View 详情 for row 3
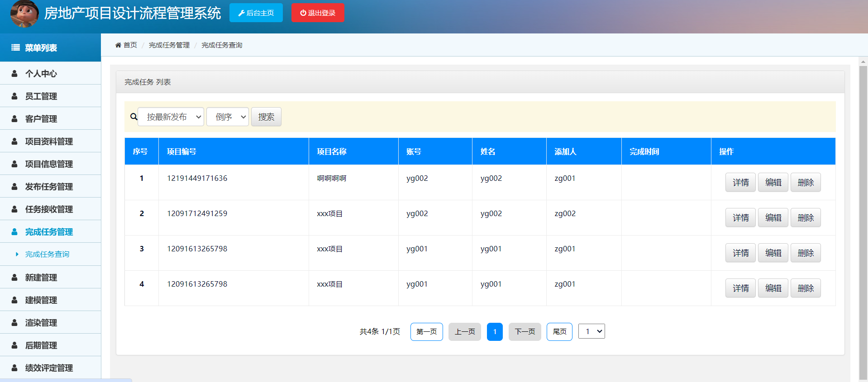Image resolution: width=868 pixels, height=382 pixels. [x=740, y=253]
